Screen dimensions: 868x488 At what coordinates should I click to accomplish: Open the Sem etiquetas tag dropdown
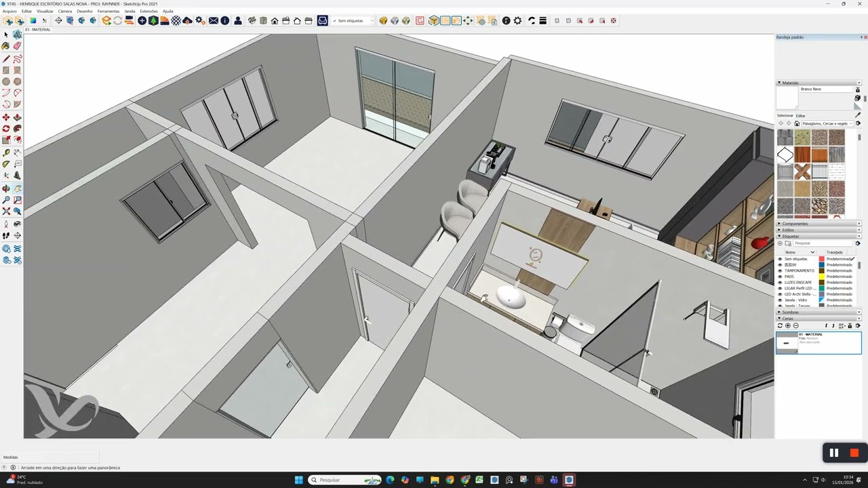coord(372,21)
